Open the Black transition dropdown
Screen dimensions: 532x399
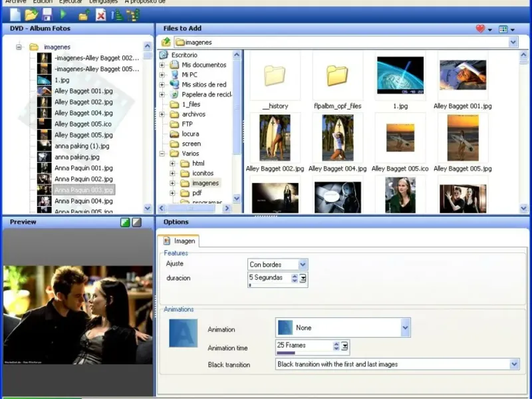coord(514,364)
